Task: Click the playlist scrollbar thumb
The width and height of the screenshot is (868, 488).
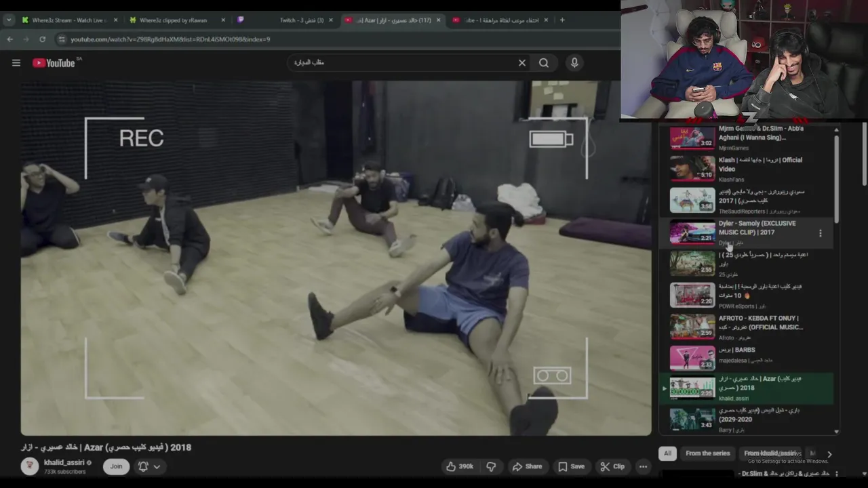Action: click(x=836, y=179)
